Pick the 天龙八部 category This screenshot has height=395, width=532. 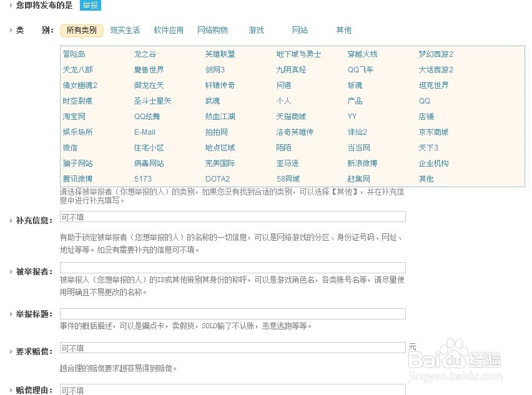(x=77, y=70)
